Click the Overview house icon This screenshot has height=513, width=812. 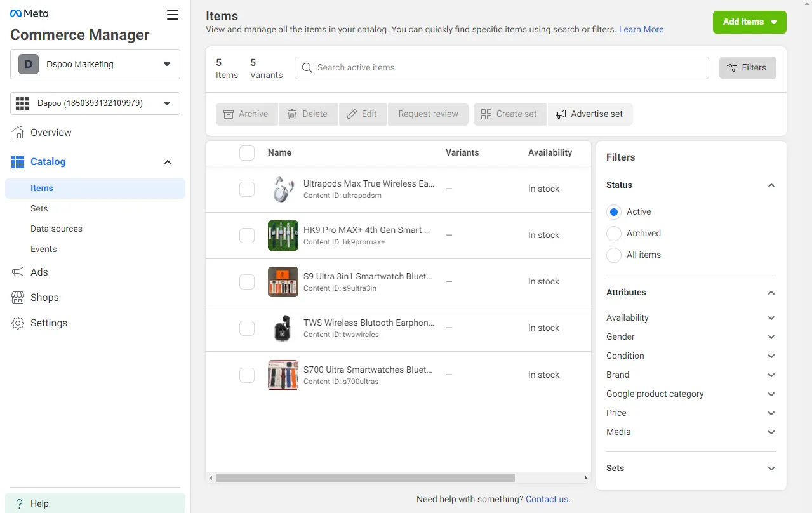(x=18, y=132)
